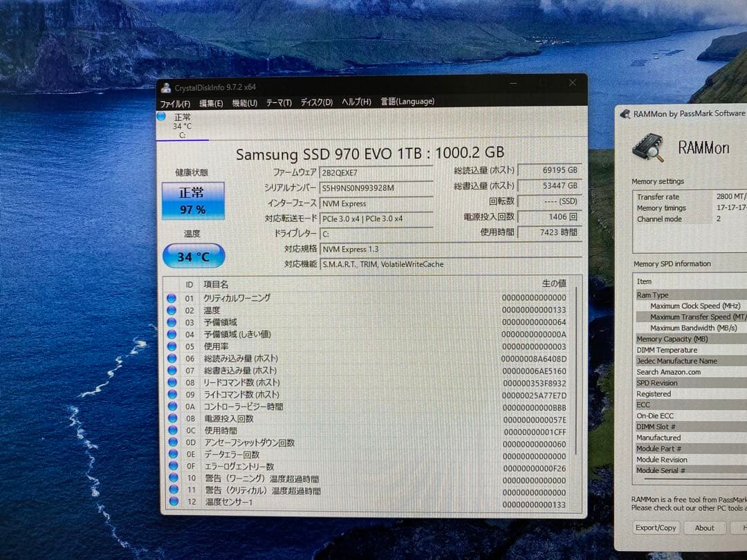Click the blue drive status circle icon

point(161,116)
